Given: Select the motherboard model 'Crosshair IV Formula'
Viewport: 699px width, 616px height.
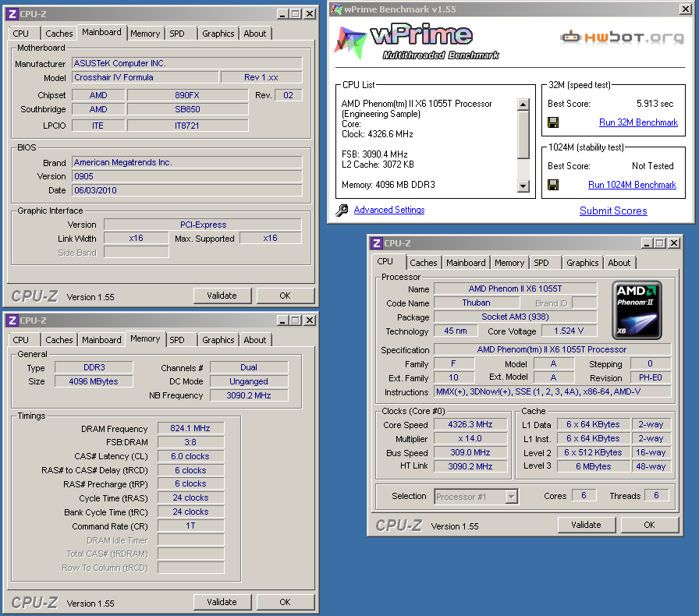Looking at the screenshot, I should tap(145, 77).
